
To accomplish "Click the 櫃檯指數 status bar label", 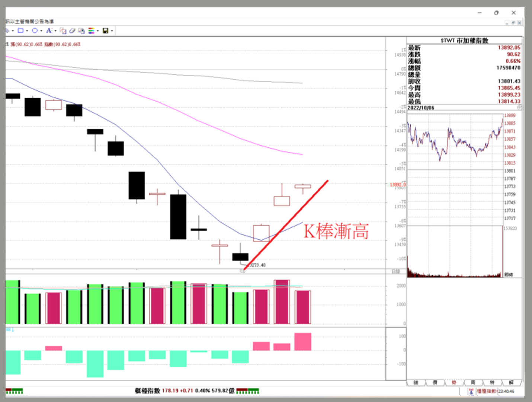I will (487, 391).
